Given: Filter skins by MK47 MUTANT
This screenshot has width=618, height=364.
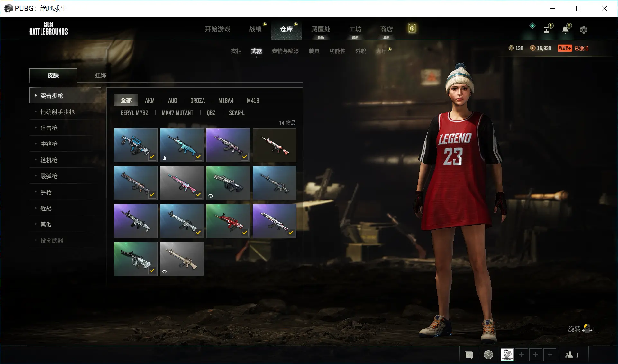Looking at the screenshot, I should click(x=177, y=113).
